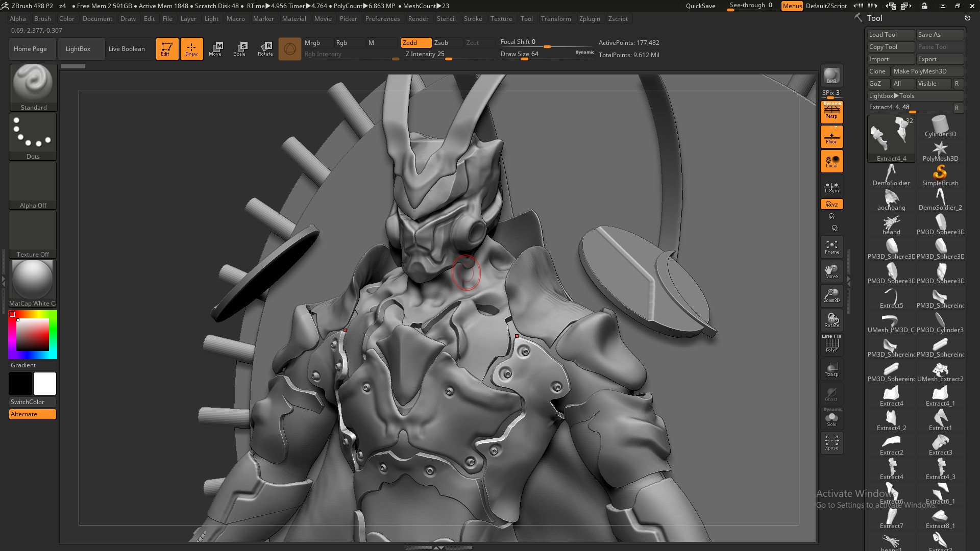Select the Scale transform tool
This screenshot has height=551, width=980.
(239, 49)
